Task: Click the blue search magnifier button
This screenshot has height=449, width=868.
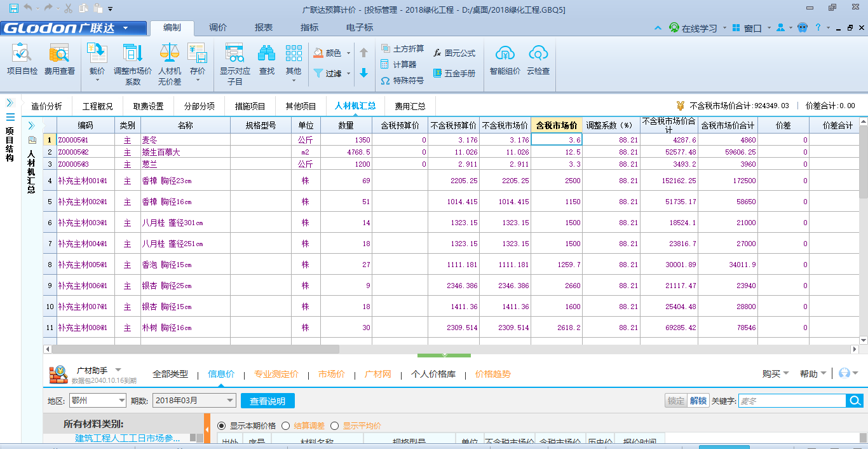Action: tap(855, 401)
